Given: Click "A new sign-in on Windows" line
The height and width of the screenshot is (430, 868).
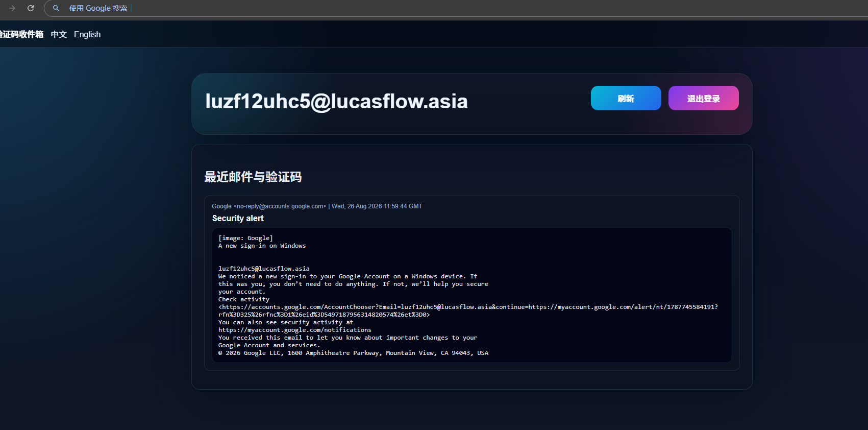Looking at the screenshot, I should pyautogui.click(x=262, y=246).
